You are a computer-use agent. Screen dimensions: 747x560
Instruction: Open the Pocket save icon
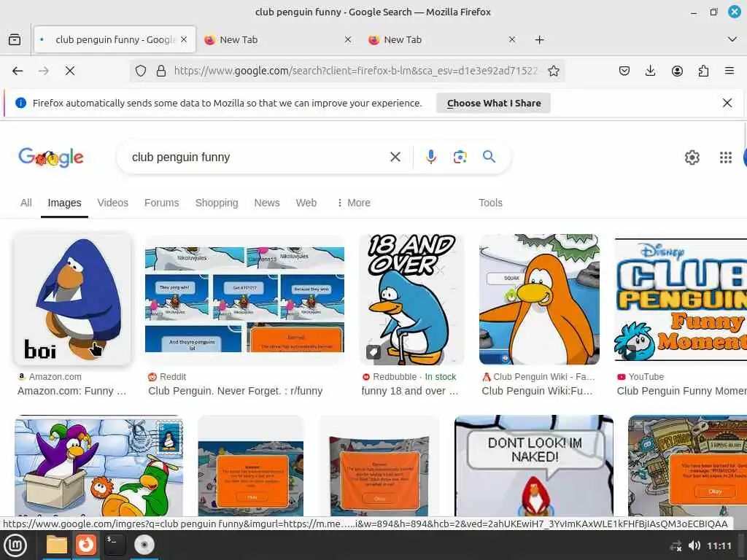tap(624, 71)
